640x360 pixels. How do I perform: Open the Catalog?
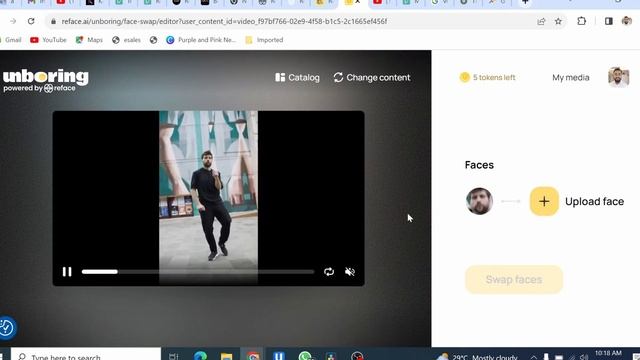pos(297,78)
